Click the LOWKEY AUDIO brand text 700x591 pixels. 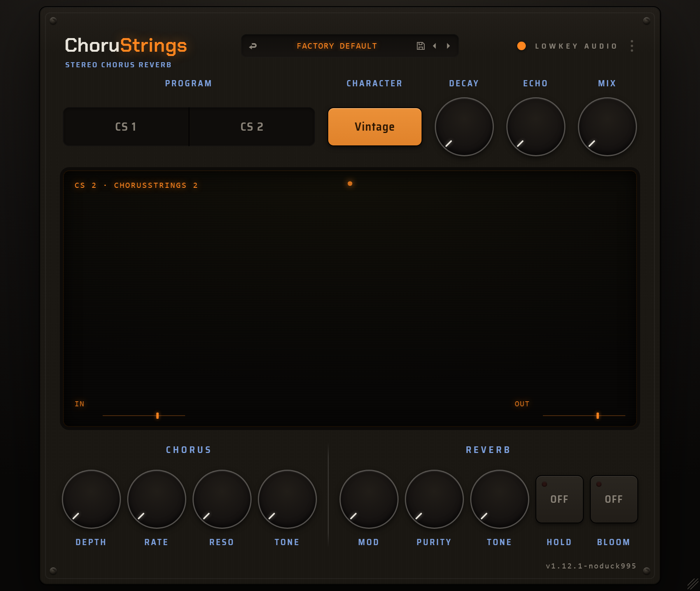coord(576,46)
